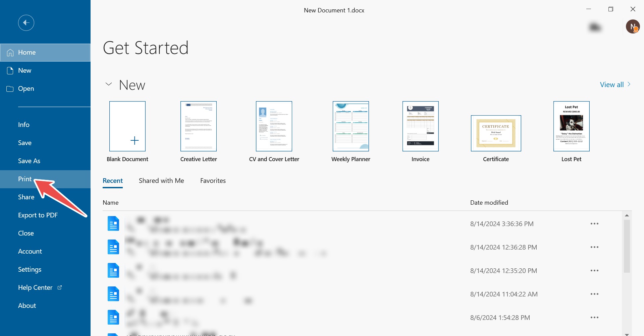Switch to the Favorites tab
This screenshot has height=336, width=644.
213,181
